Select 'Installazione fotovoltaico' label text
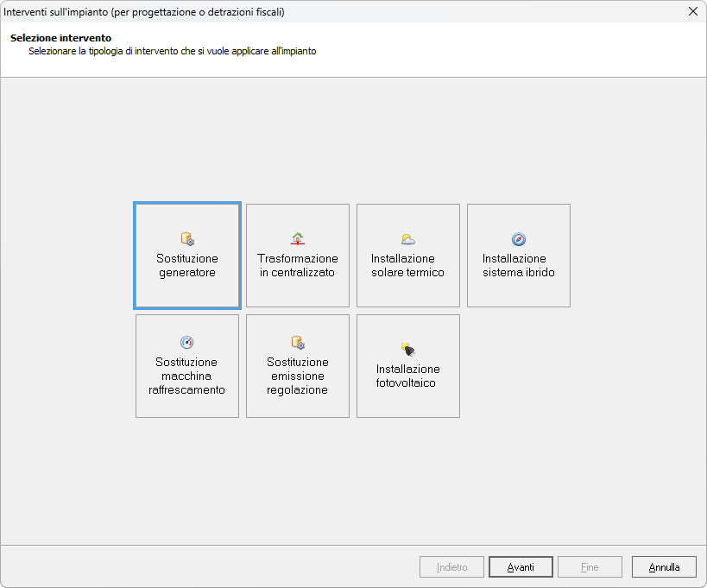Image resolution: width=707 pixels, height=588 pixels. (408, 376)
